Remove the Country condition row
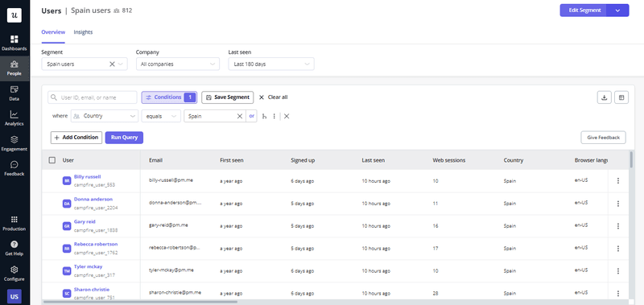Screen dimensions: 644x305 [287, 116]
